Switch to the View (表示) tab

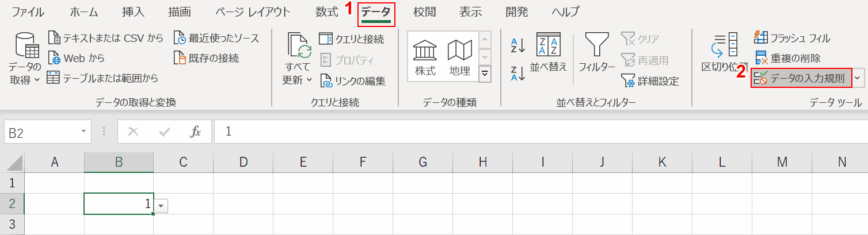[471, 11]
